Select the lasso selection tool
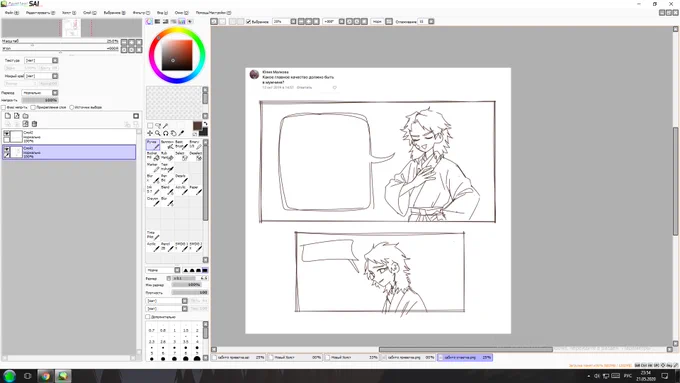The width and height of the screenshot is (680, 383). coord(158,126)
